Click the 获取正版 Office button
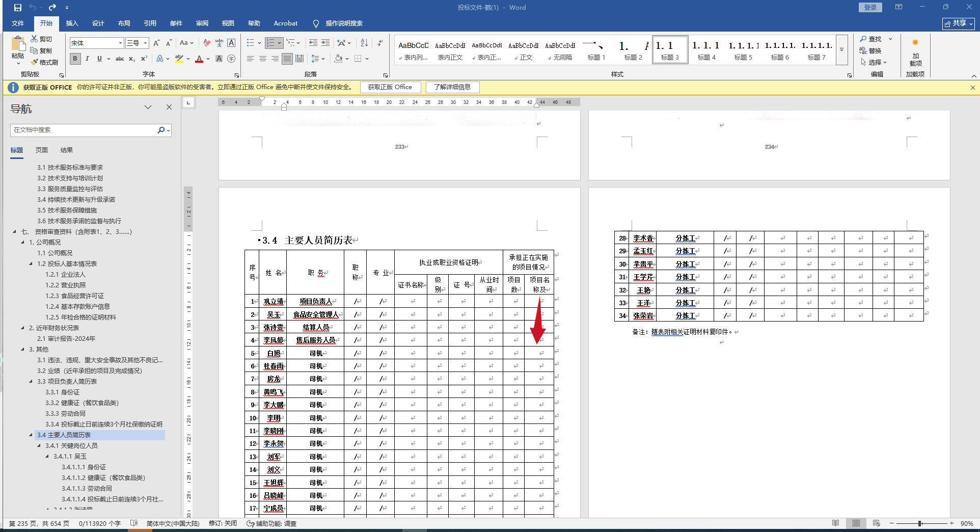980x532 pixels. point(390,87)
